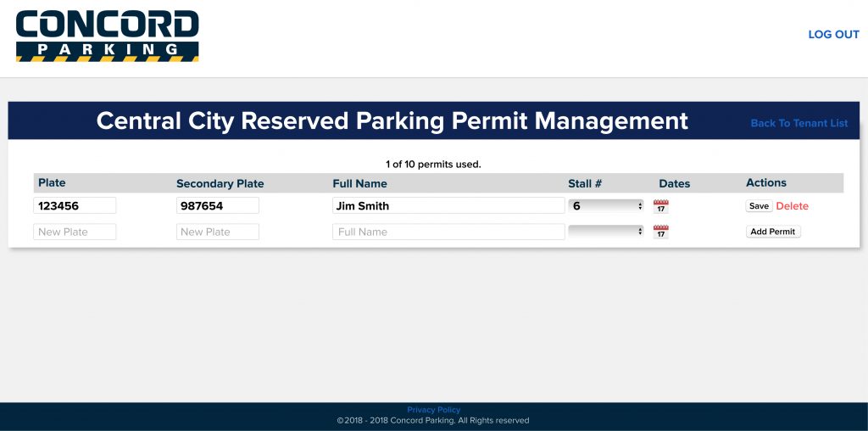868x431 pixels.
Task: Save Jim Smith's permit
Action: click(759, 206)
